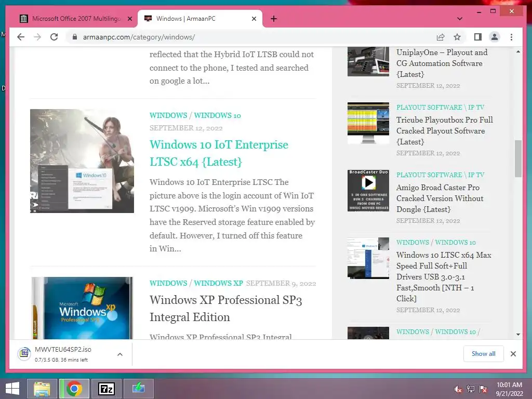Click Windows 10 LTSC Max Speed thumbnail
Viewport: 532px width, 399px height.
coord(368,258)
